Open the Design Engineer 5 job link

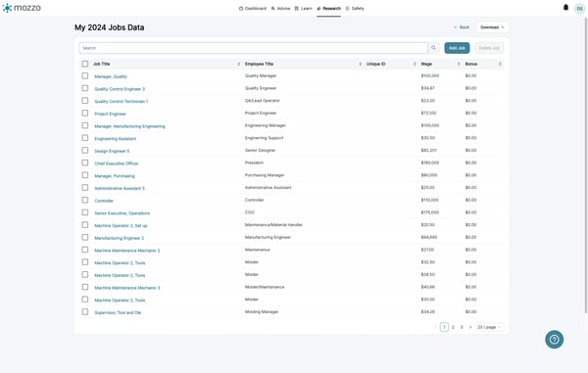point(112,151)
